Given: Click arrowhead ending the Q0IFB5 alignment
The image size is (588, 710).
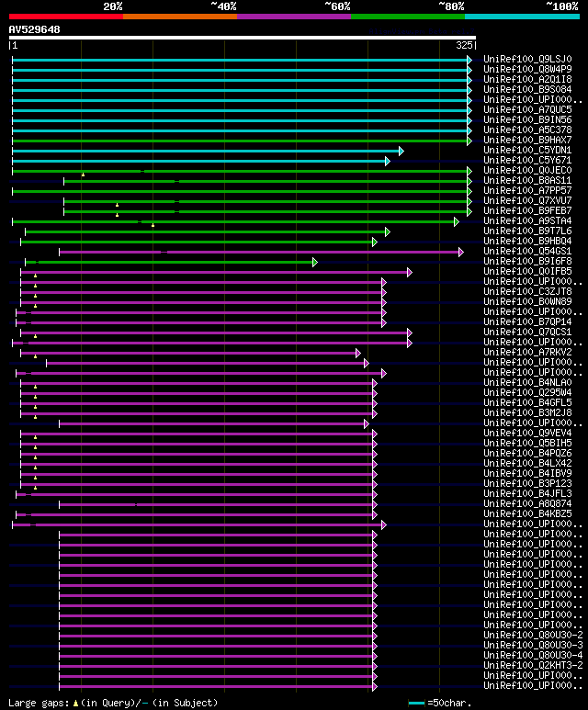Looking at the screenshot, I should click(410, 272).
